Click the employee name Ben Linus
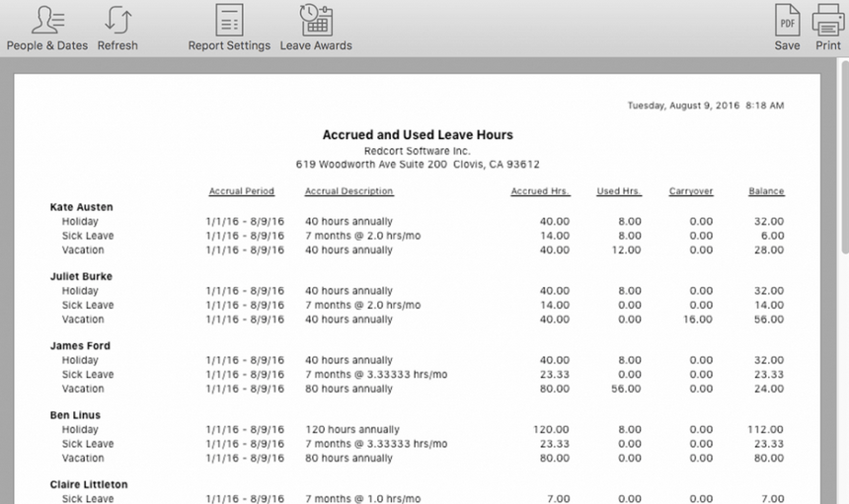Viewport: 849px width, 504px height. (x=75, y=415)
